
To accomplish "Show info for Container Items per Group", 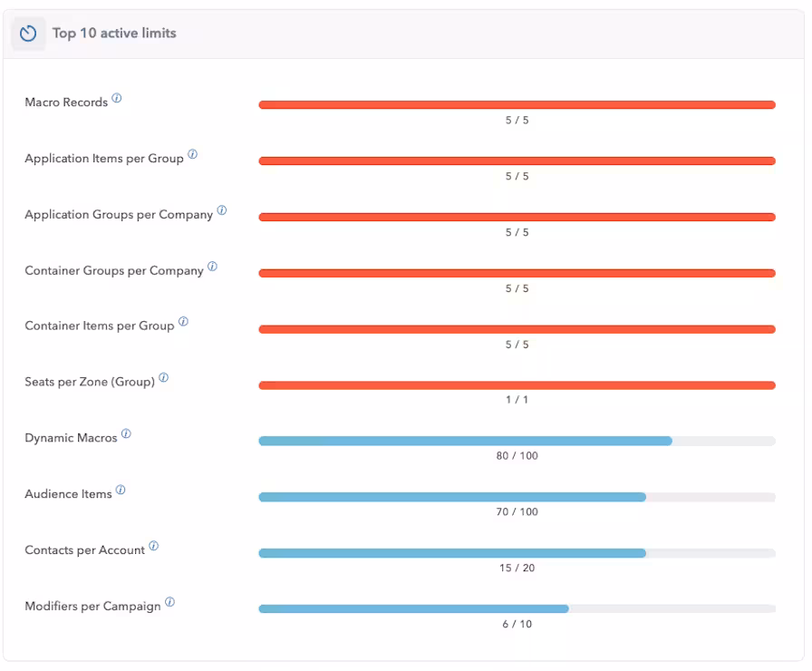I will [183, 322].
